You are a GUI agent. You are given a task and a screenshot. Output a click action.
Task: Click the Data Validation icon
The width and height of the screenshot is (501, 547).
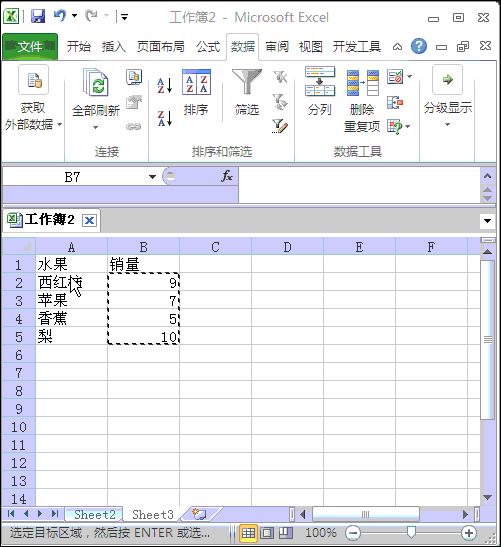(x=395, y=77)
